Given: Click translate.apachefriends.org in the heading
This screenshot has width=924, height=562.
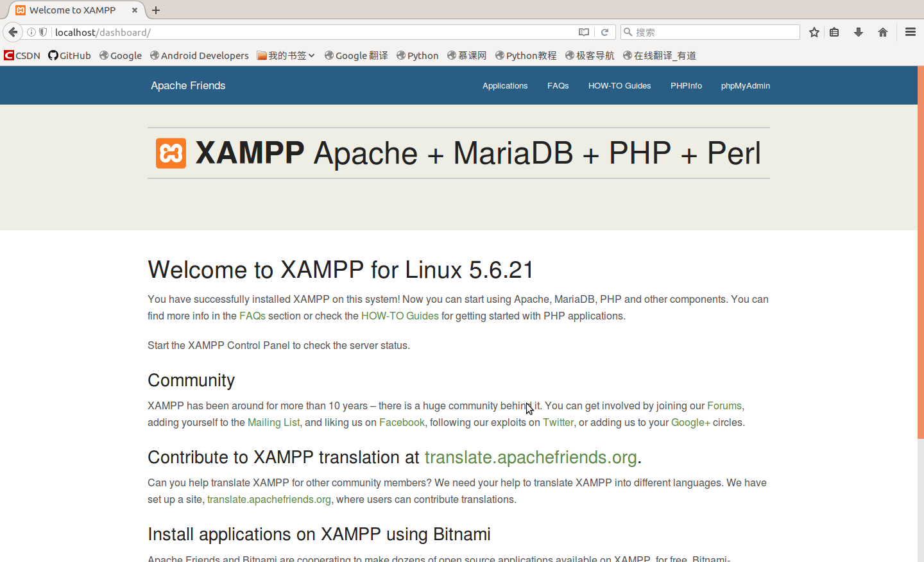Looking at the screenshot, I should click(x=531, y=457).
